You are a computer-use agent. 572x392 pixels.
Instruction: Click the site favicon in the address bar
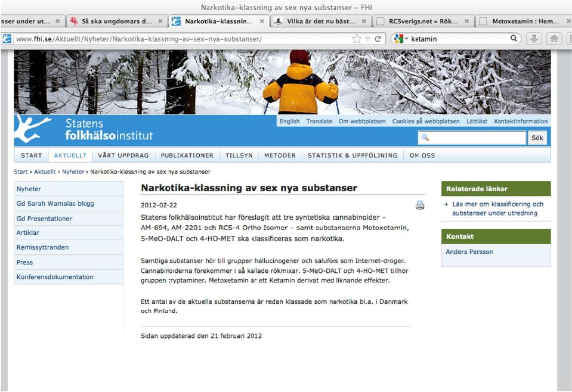[x=7, y=39]
